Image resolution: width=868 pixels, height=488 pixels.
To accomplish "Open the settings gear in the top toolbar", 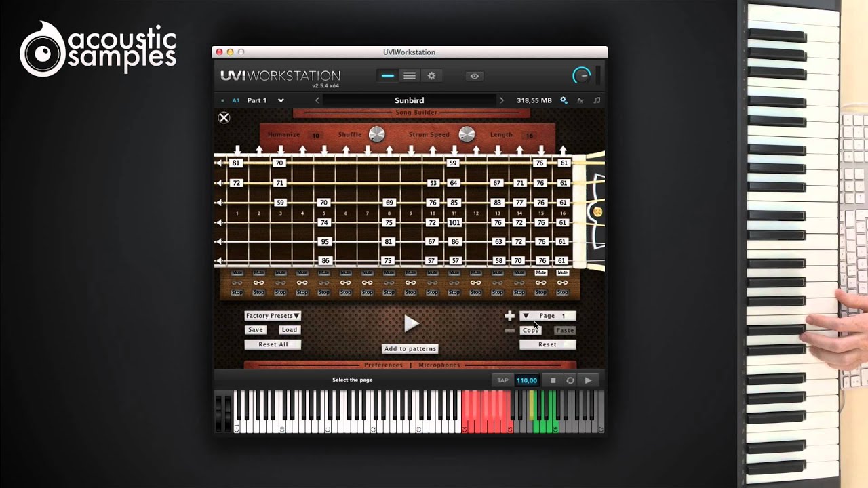I will point(431,76).
